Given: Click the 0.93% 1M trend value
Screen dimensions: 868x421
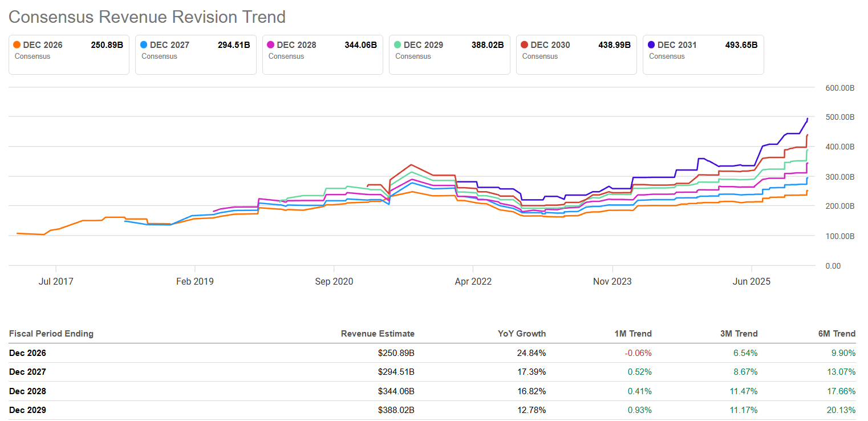Looking at the screenshot, I should (x=640, y=410).
